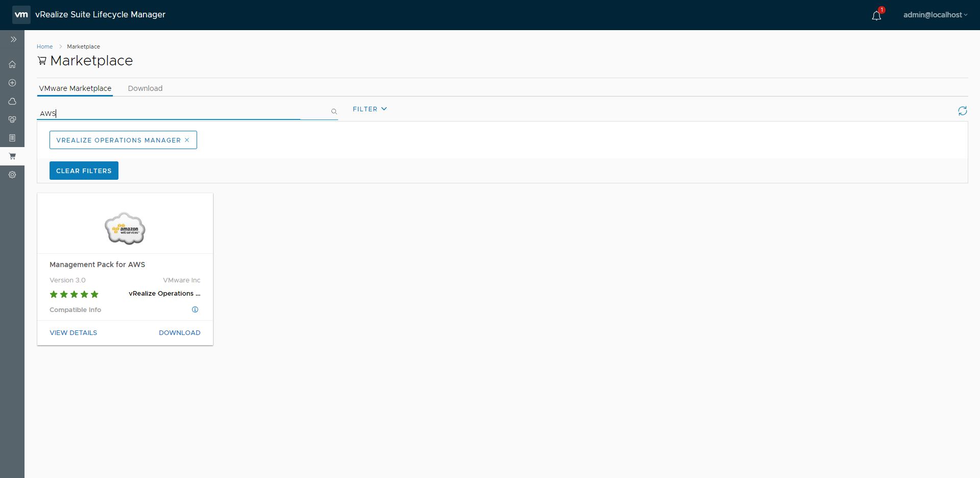This screenshot has height=478, width=980.
Task: Open the cloud icon in sidebar
Action: [x=12, y=101]
